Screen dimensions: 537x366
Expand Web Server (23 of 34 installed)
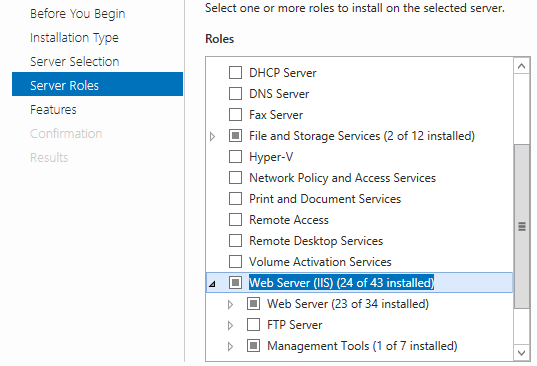(230, 304)
